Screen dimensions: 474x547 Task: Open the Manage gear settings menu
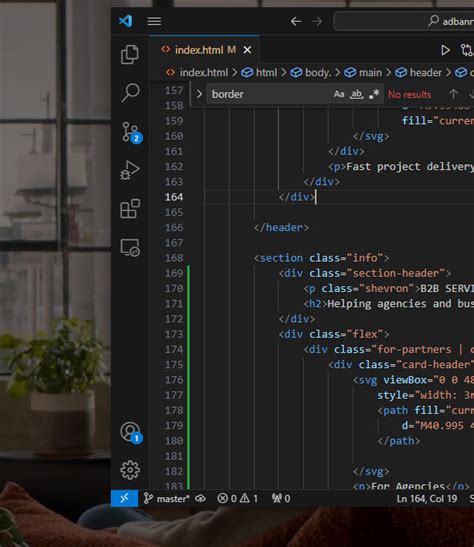(130, 470)
